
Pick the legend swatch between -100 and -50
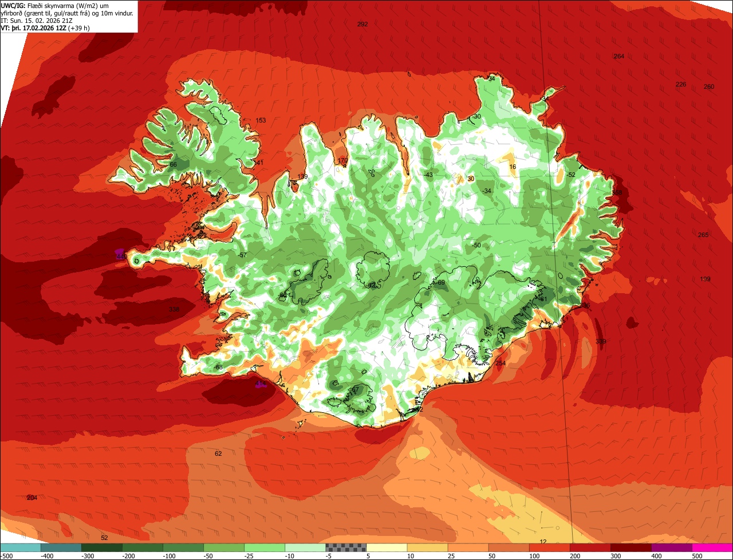(183, 547)
